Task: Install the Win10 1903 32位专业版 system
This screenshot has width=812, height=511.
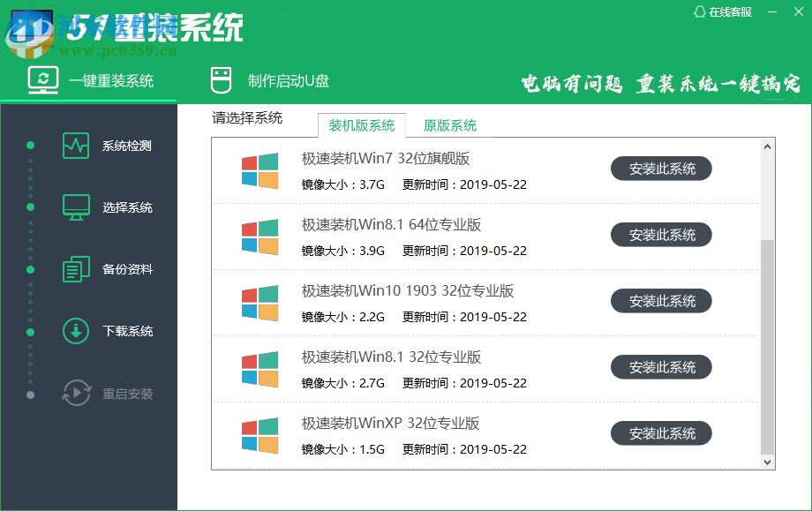Action: pos(661,301)
